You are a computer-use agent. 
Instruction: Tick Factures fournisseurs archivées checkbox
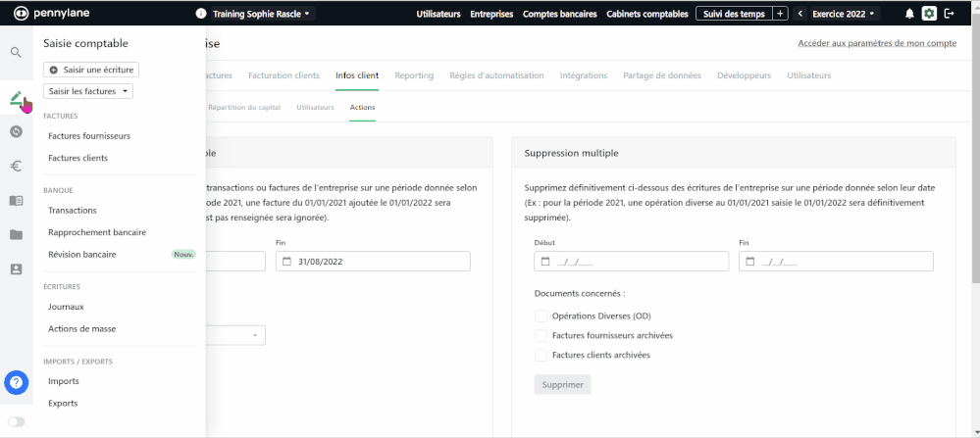tap(541, 335)
